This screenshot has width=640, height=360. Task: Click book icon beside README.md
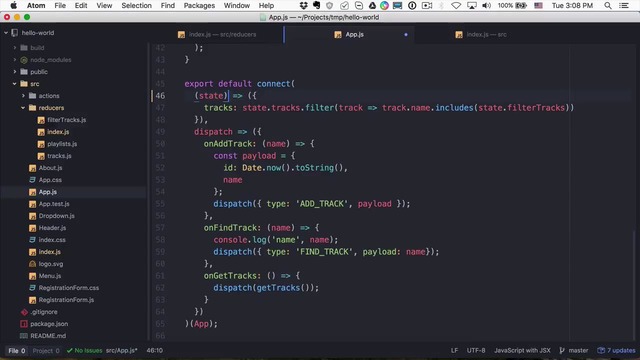[x=24, y=336]
